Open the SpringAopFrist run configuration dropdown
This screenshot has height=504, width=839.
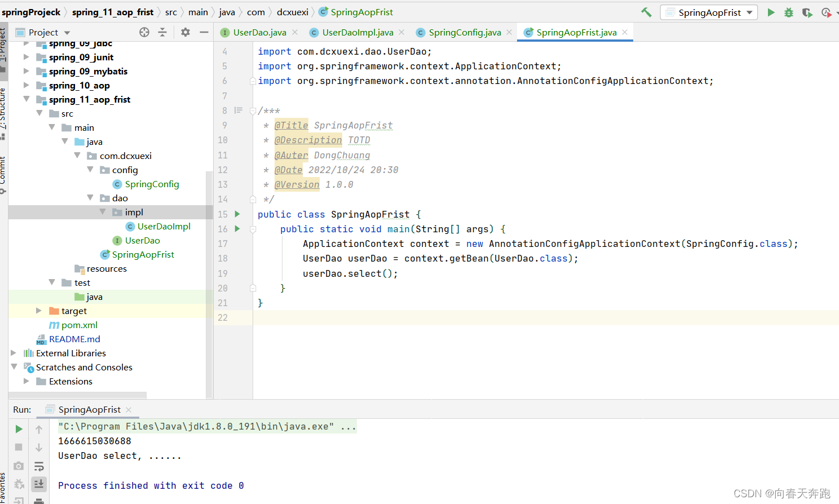(709, 12)
